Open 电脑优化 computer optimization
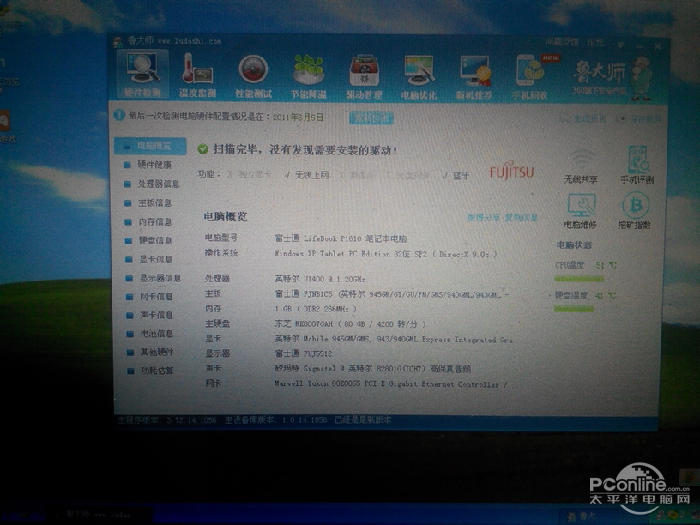Viewport: 700px width, 525px height. (418, 77)
